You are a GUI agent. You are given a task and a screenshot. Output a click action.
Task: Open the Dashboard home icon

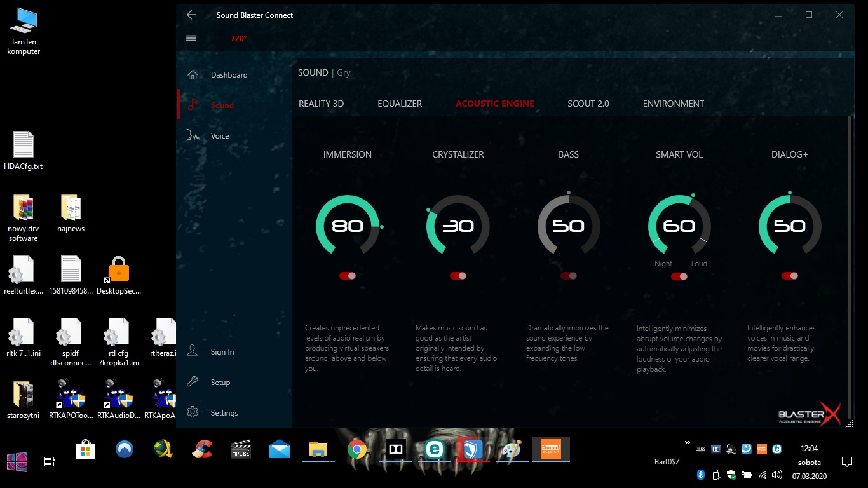click(x=193, y=75)
